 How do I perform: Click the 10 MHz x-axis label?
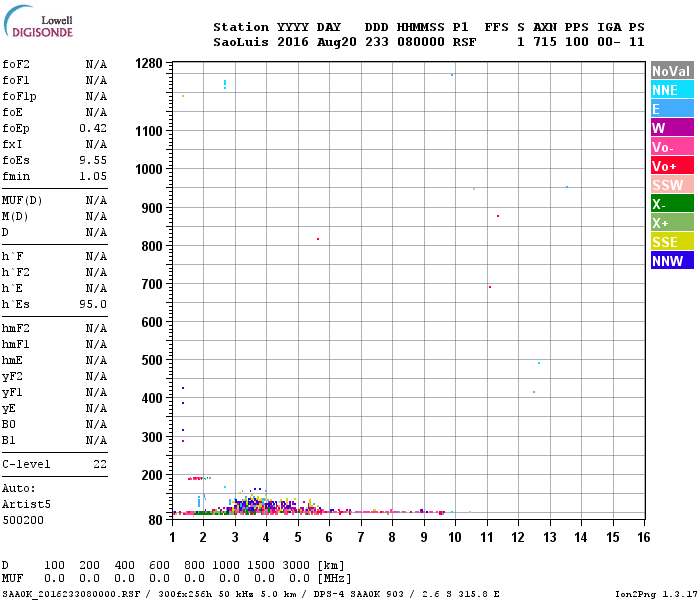click(x=455, y=537)
